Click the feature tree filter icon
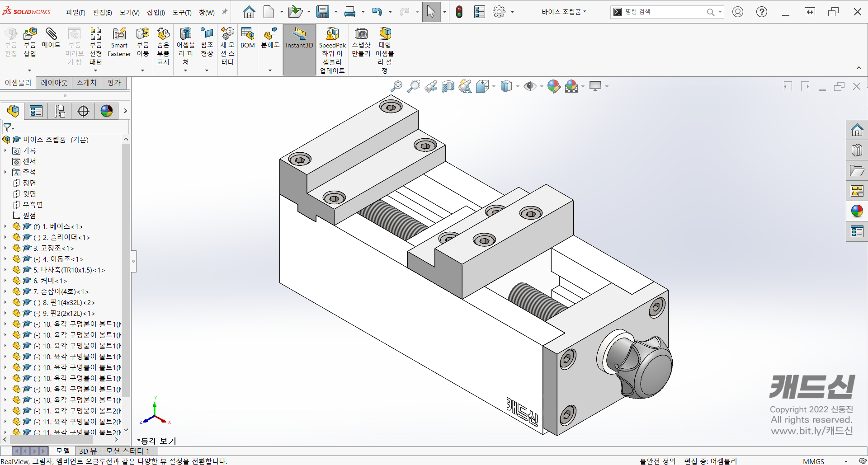 8,127
